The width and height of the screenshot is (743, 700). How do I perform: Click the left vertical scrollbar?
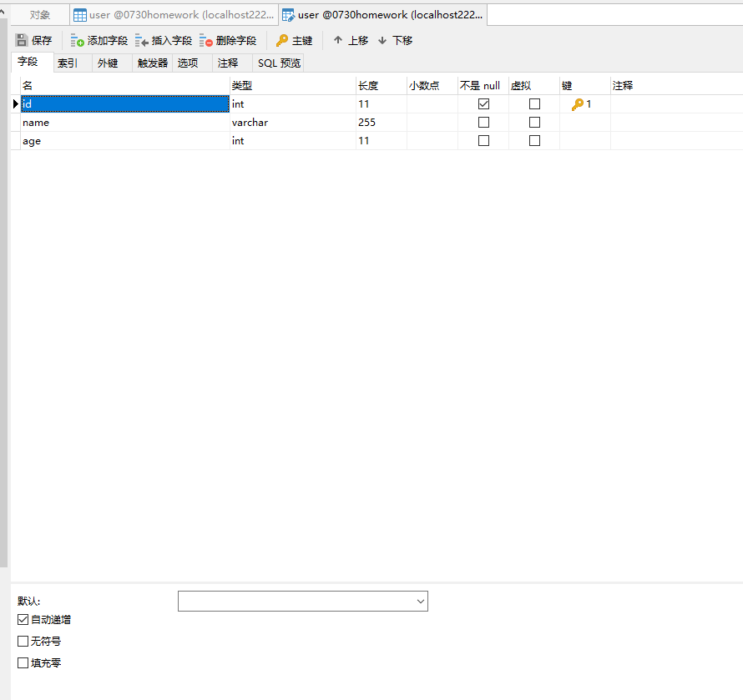tap(4, 294)
